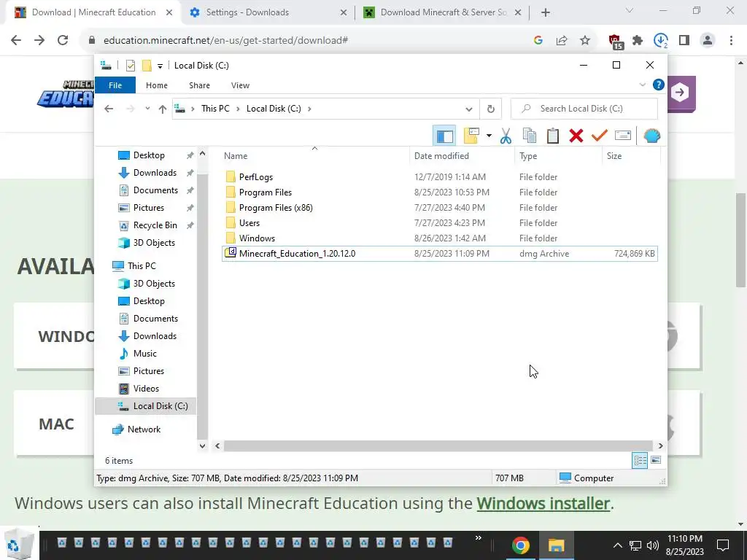Switch to Download Minecraft & Server Chrome tab

pyautogui.click(x=443, y=12)
